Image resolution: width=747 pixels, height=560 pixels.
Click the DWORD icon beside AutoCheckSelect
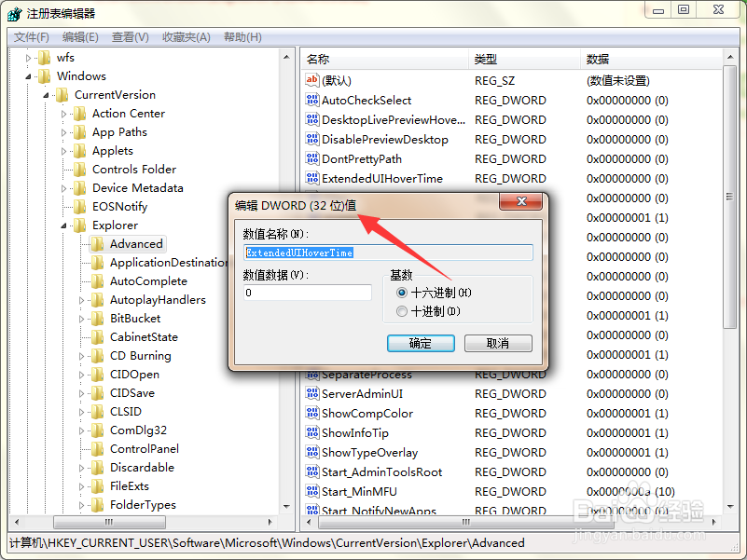pyautogui.click(x=311, y=100)
